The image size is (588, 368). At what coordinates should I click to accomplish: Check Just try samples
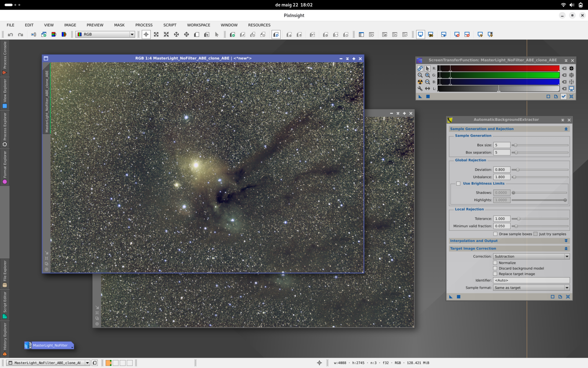(x=536, y=234)
